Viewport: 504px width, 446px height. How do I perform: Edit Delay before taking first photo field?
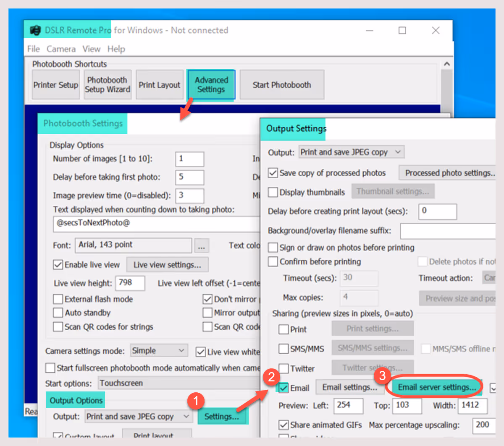click(x=189, y=177)
